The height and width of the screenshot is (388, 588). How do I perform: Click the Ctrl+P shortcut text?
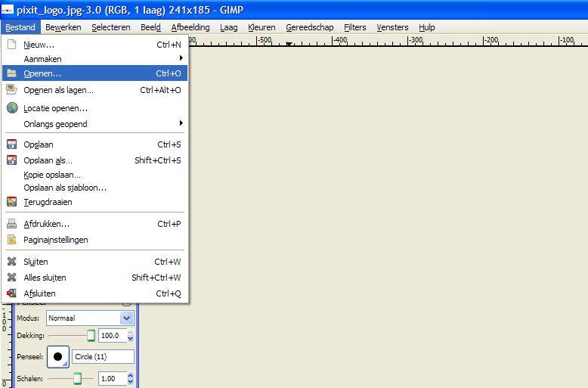tap(169, 224)
